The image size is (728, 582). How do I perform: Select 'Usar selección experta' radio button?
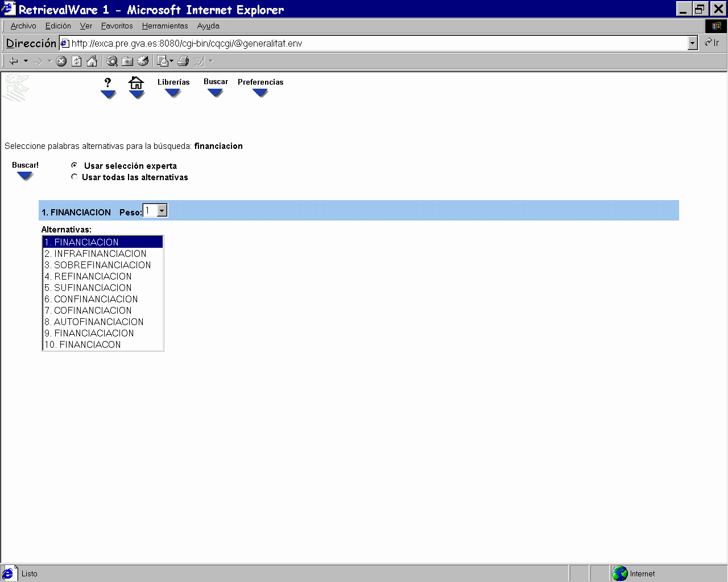pos(75,165)
